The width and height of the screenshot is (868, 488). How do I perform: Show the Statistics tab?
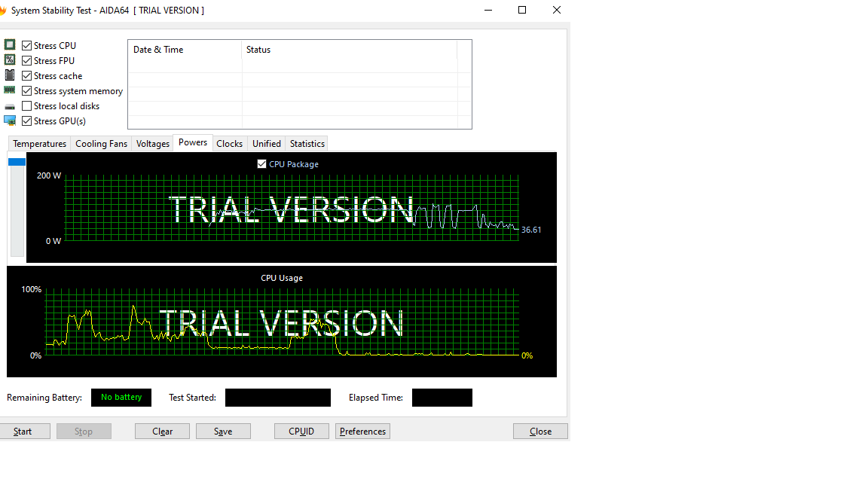(307, 144)
